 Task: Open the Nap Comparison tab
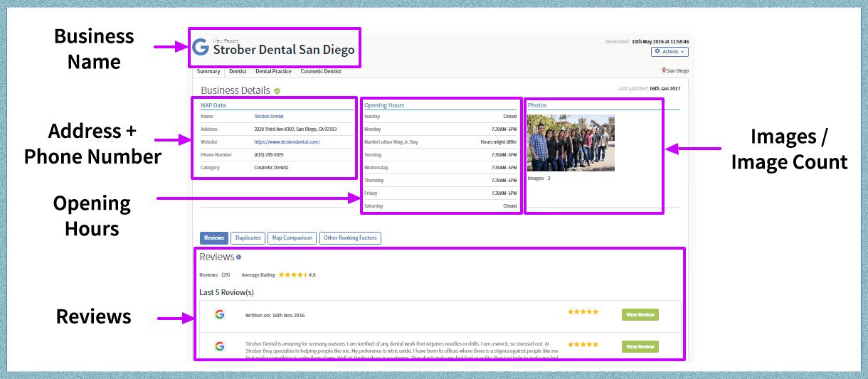pyautogui.click(x=292, y=237)
